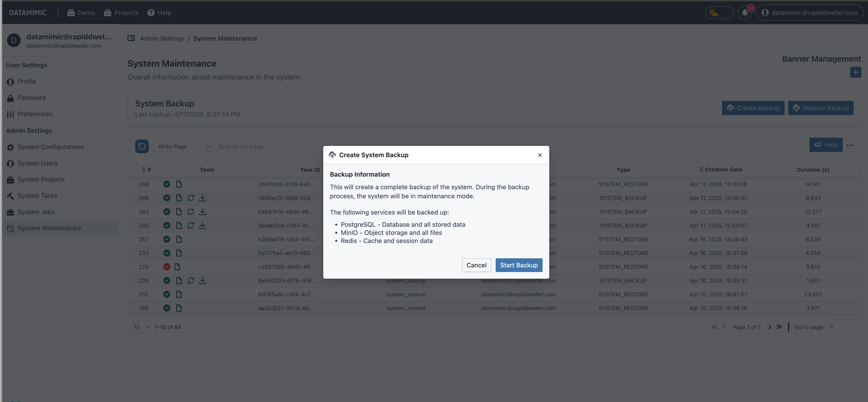868x402 pixels.
Task: Click Task ID 6d785a4c-c4f4-4c7...
Action: (286, 294)
